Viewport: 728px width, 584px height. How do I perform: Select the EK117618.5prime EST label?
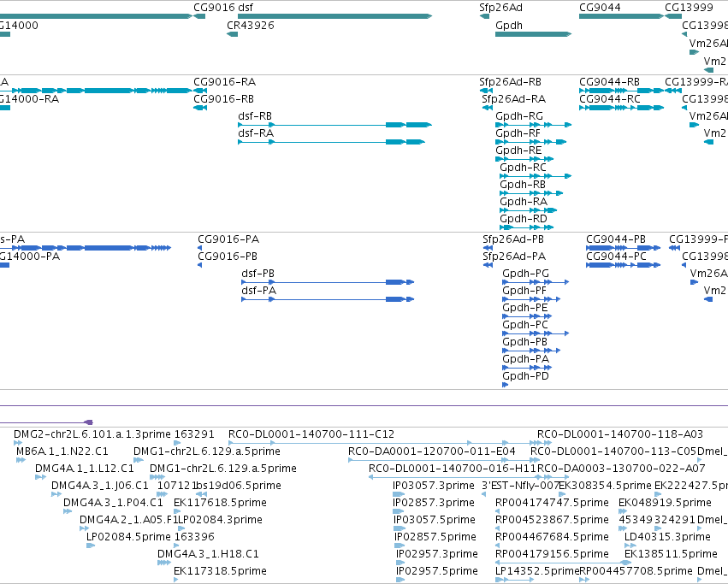(x=220, y=503)
